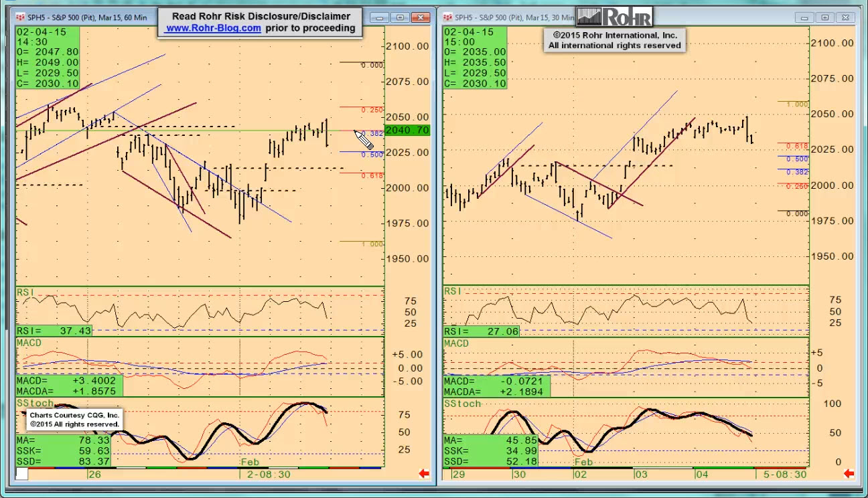Select the RSI study label in the left chart
868x498 pixels.
click(26, 293)
